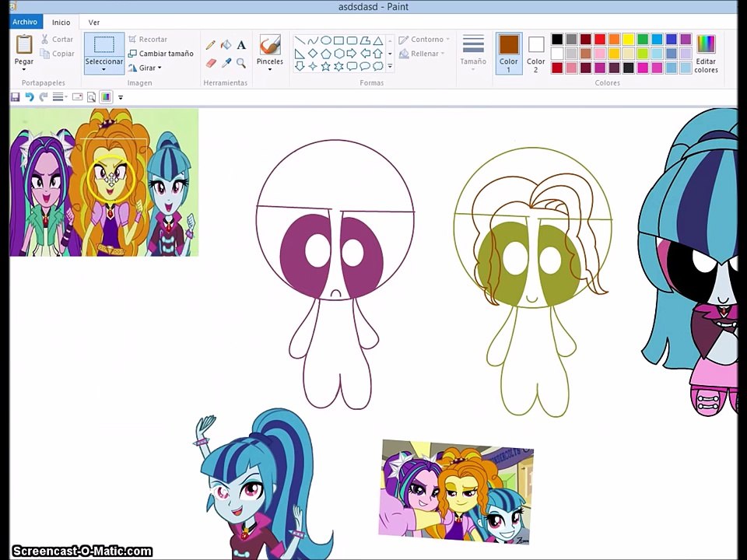Select the Magnifier zoom tool
Image resolution: width=747 pixels, height=560 pixels.
click(x=241, y=63)
